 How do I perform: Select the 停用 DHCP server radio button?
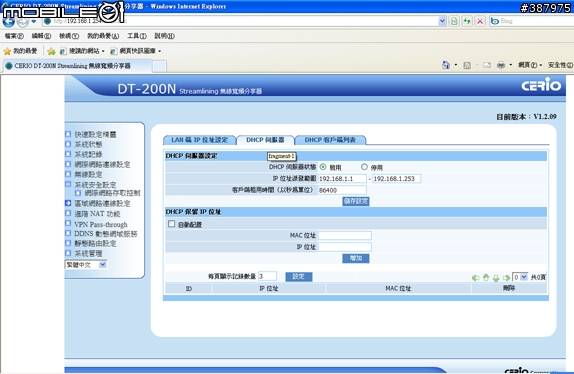click(364, 167)
